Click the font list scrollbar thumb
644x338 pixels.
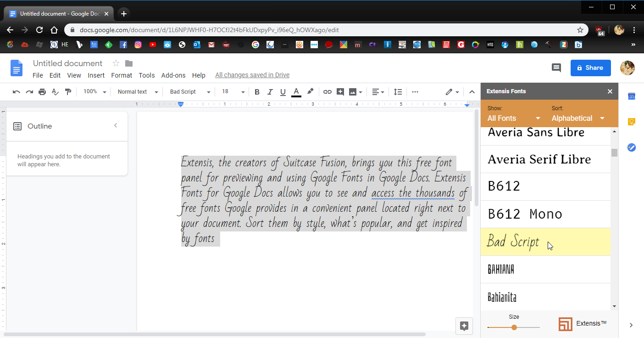pyautogui.click(x=614, y=152)
